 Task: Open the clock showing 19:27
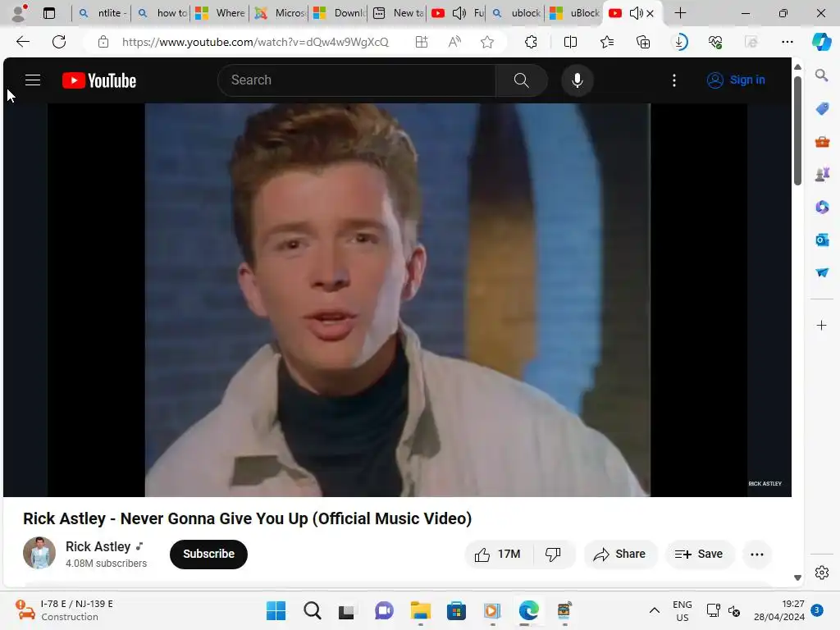click(779, 610)
